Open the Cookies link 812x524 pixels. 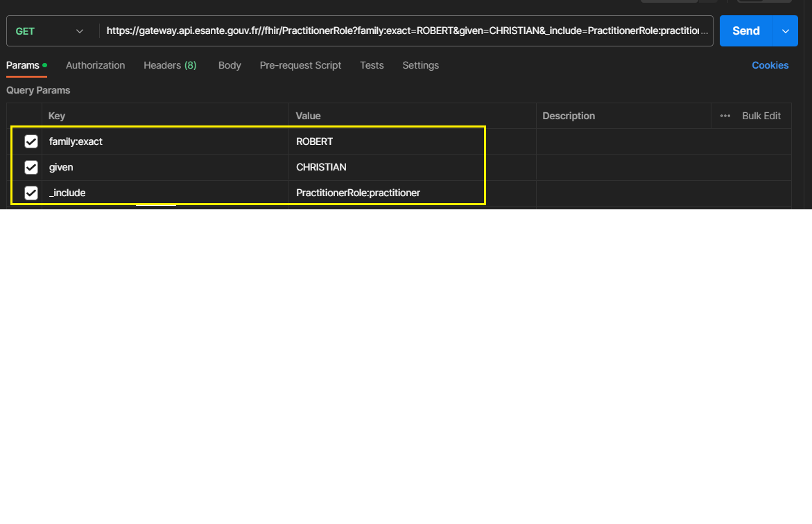click(x=770, y=65)
